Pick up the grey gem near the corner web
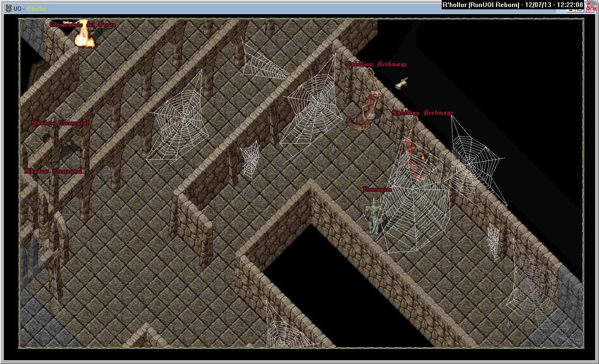 (509, 324)
